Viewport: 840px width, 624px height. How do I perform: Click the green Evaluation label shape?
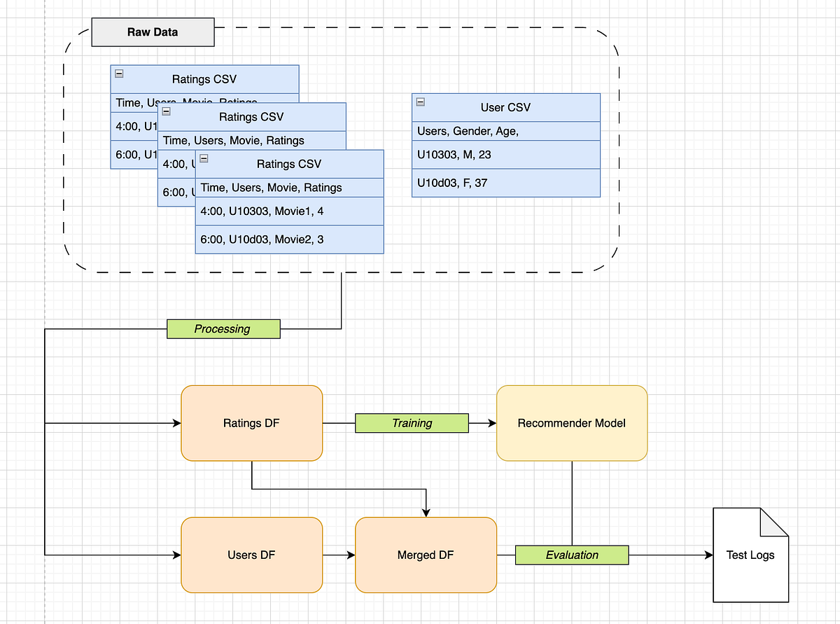coord(572,555)
